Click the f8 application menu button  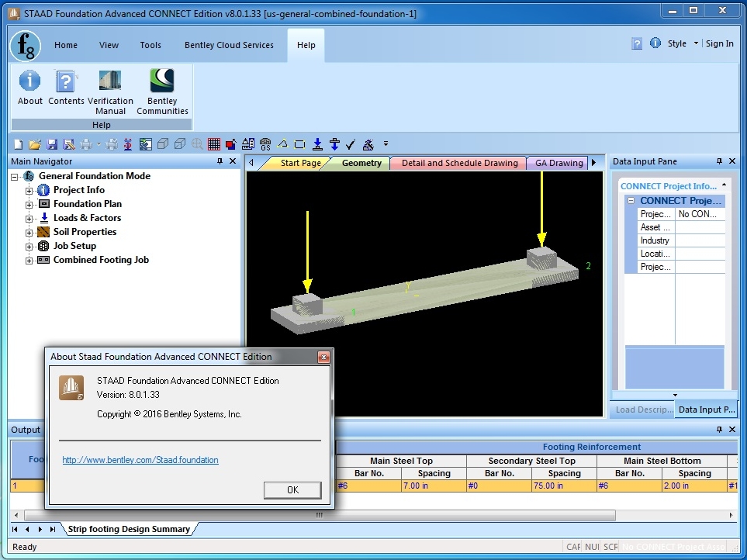point(26,47)
